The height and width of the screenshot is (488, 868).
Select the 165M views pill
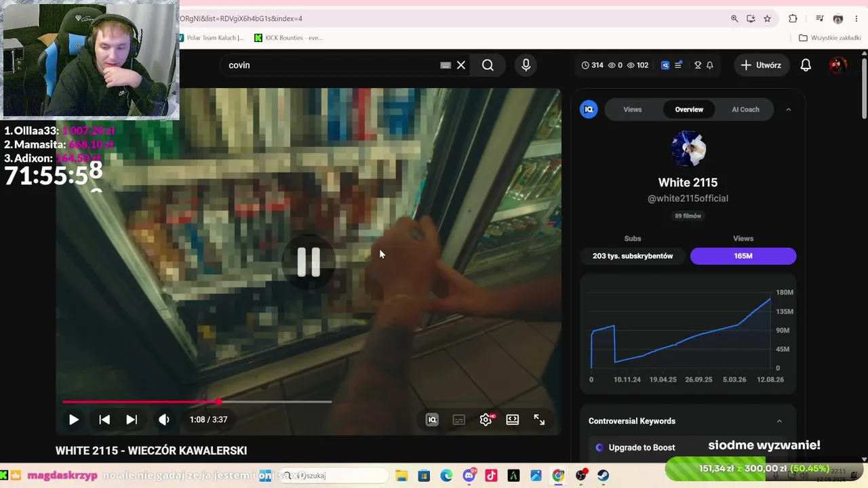pos(743,256)
